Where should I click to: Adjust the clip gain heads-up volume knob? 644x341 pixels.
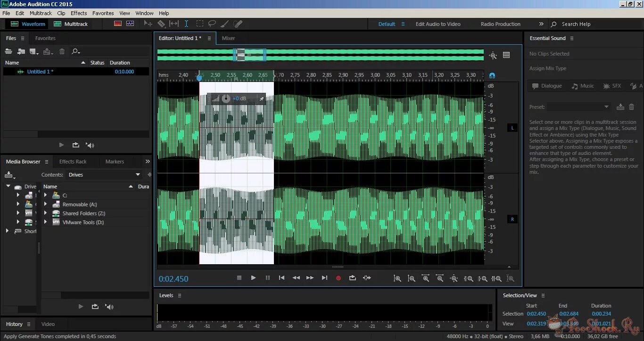[226, 98]
